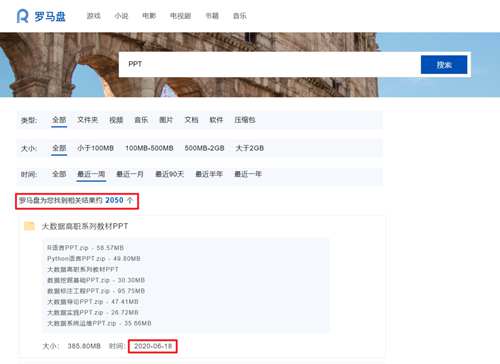Click file row 大数据系统运维PPT.zip - 35.66MB

[99, 323]
